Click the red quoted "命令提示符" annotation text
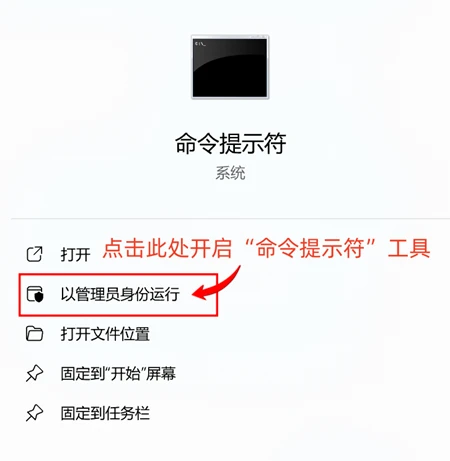450x461 pixels. pyautogui.click(x=310, y=248)
